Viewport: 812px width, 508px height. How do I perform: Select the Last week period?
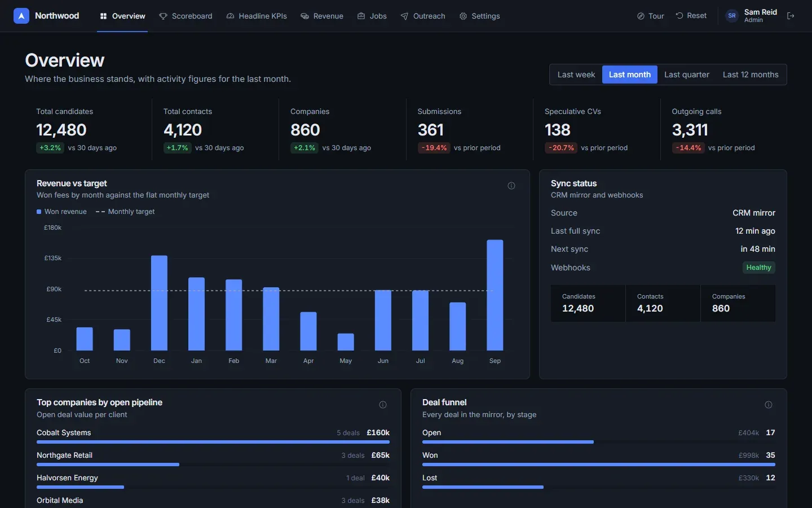[x=576, y=75]
